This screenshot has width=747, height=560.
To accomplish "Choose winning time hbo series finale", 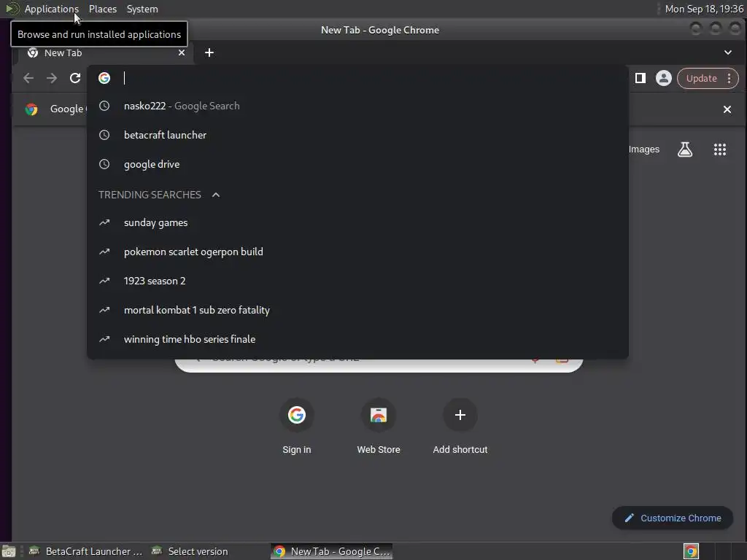I will (357, 339).
